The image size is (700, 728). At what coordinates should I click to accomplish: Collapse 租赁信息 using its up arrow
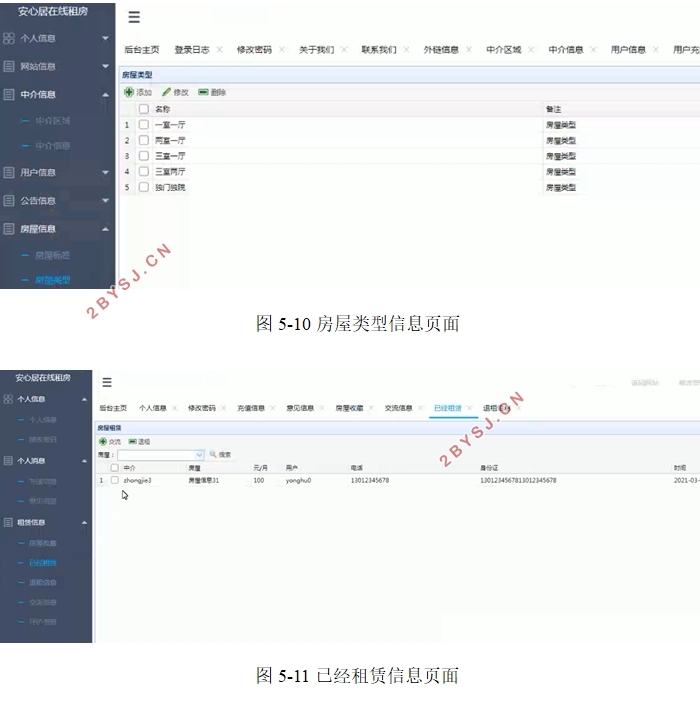click(x=84, y=523)
